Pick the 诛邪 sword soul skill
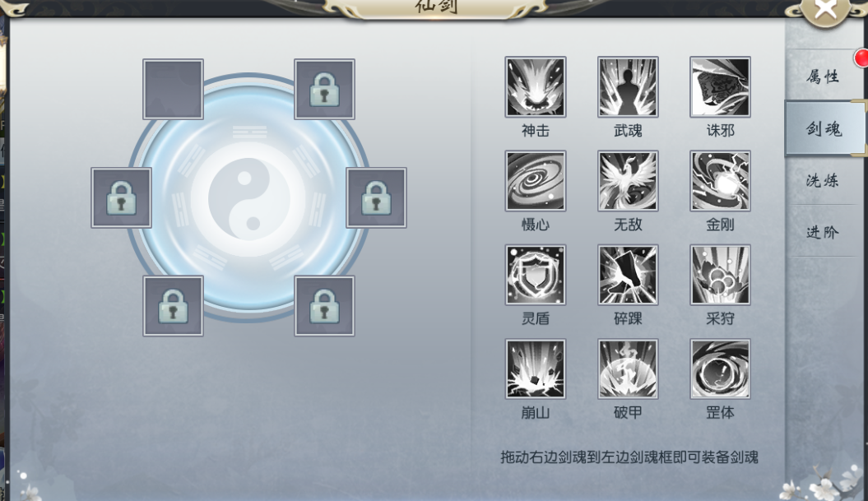 tap(720, 87)
